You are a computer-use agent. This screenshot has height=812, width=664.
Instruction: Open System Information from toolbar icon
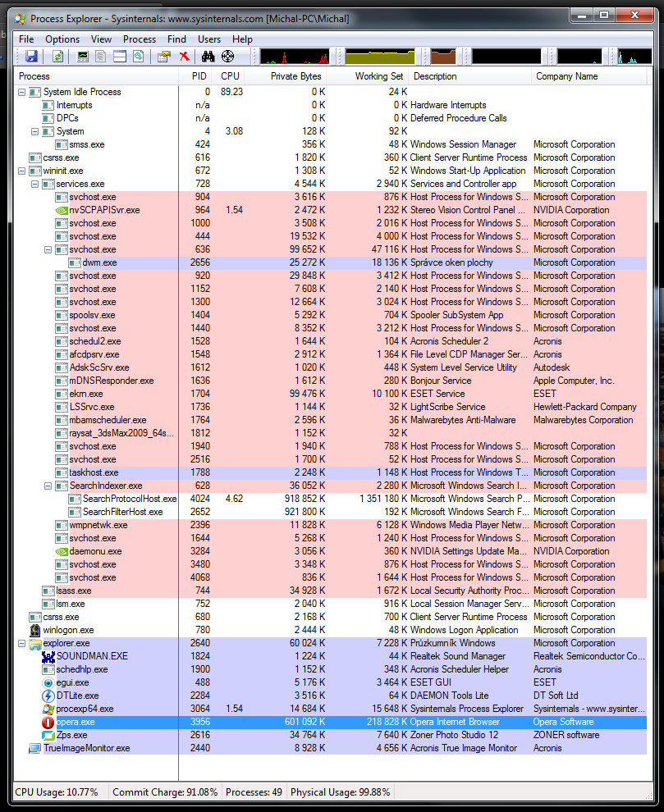83,57
